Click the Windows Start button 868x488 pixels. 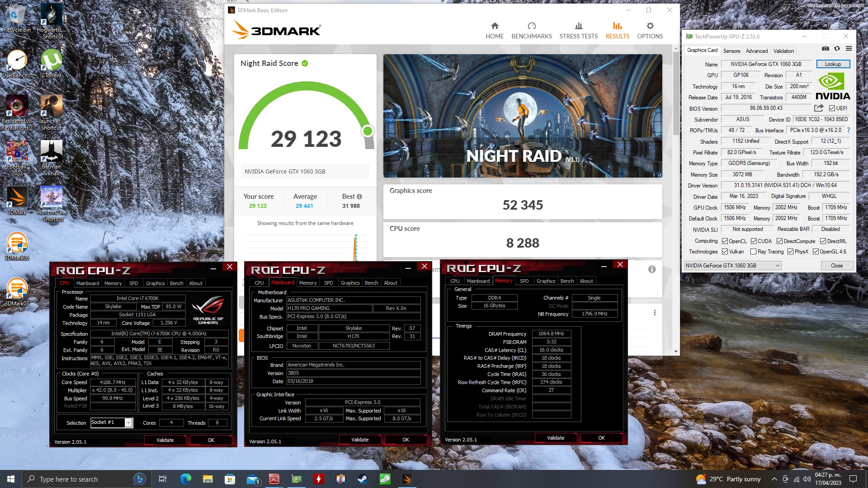11,479
